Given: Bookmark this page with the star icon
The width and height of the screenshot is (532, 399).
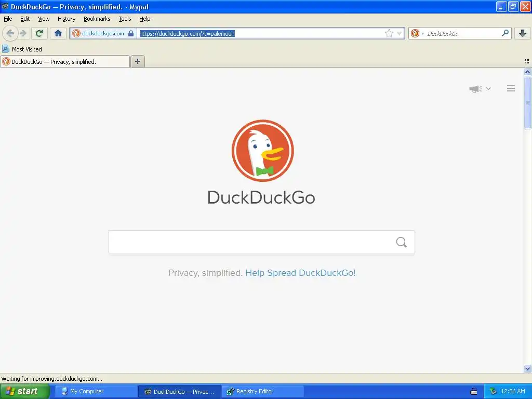Looking at the screenshot, I should pos(389,33).
